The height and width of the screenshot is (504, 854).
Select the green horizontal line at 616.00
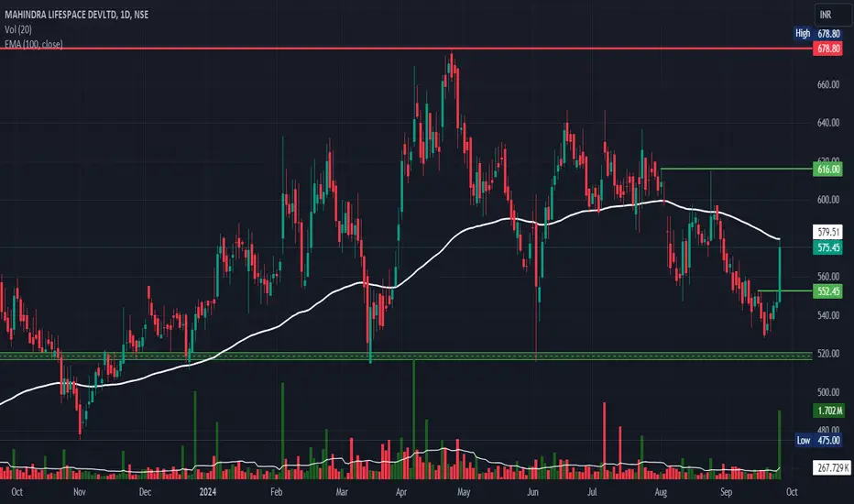pos(736,169)
